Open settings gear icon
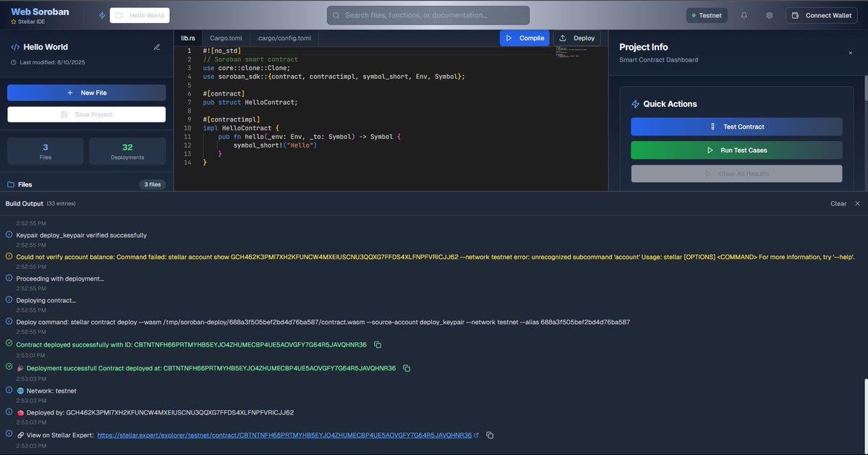This screenshot has height=455, width=868. click(x=770, y=15)
